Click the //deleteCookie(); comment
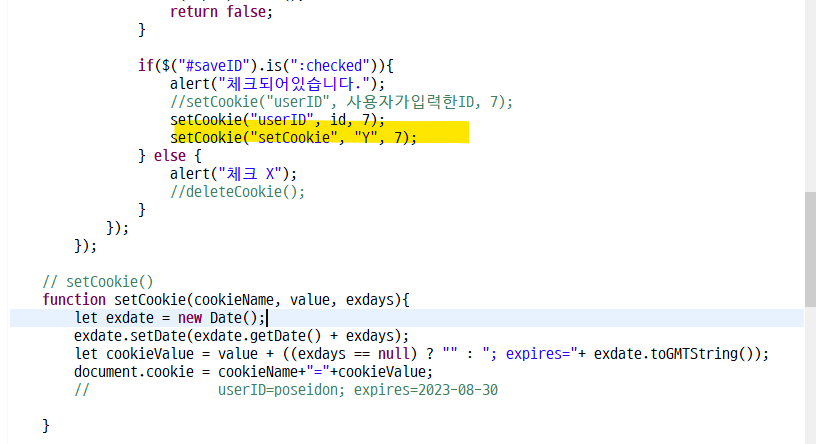The width and height of the screenshot is (816, 444). [x=237, y=192]
